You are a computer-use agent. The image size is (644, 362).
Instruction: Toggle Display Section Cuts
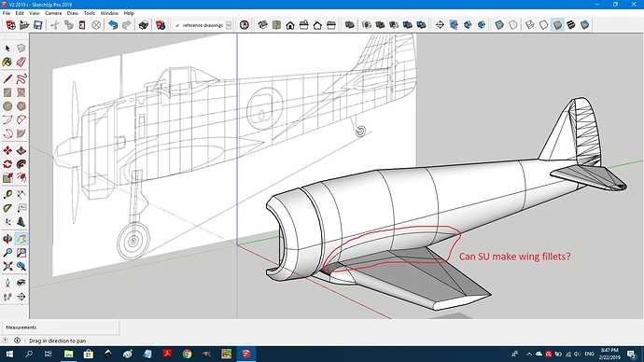click(468, 25)
